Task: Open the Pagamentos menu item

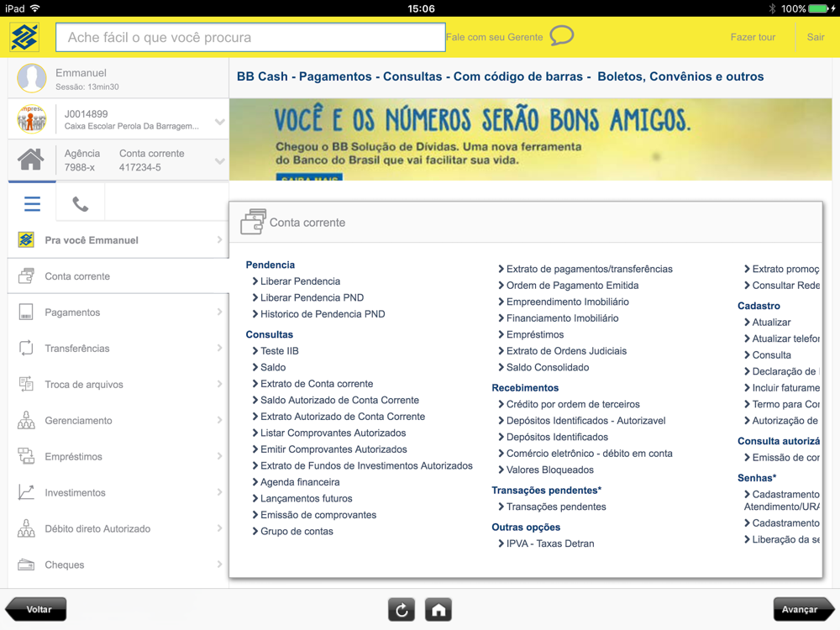Action: point(118,312)
